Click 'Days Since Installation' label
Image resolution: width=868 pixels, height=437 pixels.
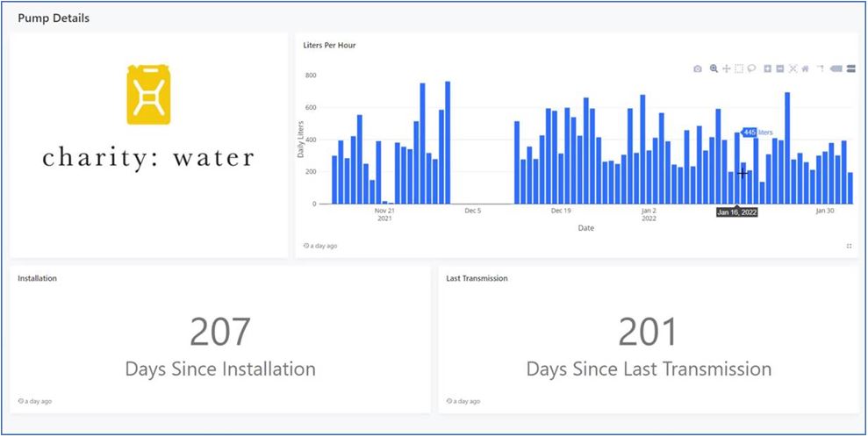pos(220,369)
